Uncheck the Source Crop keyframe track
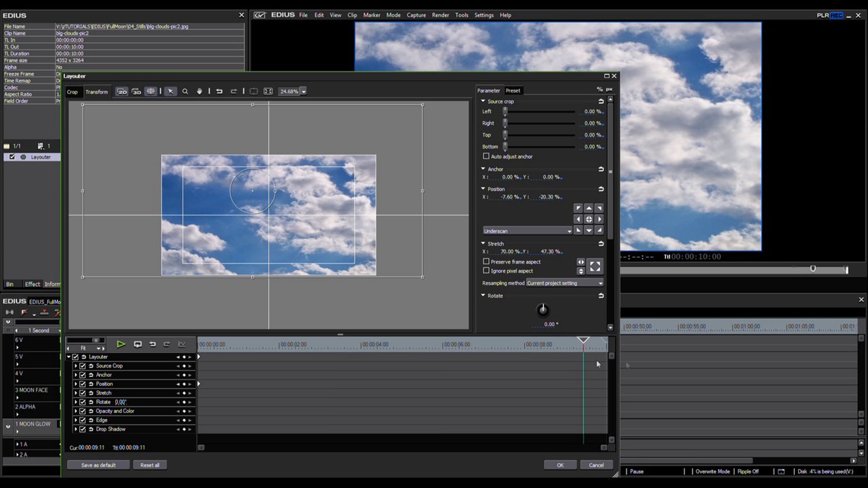This screenshot has width=868, height=488. [x=82, y=366]
